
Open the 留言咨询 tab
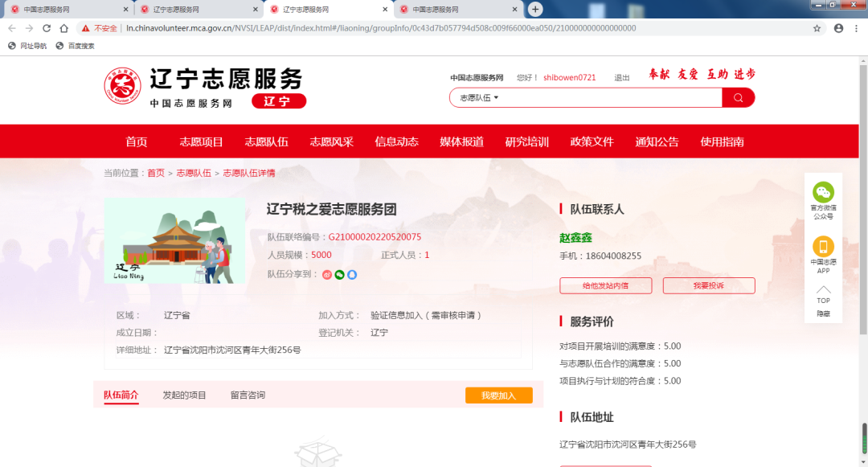tap(248, 395)
